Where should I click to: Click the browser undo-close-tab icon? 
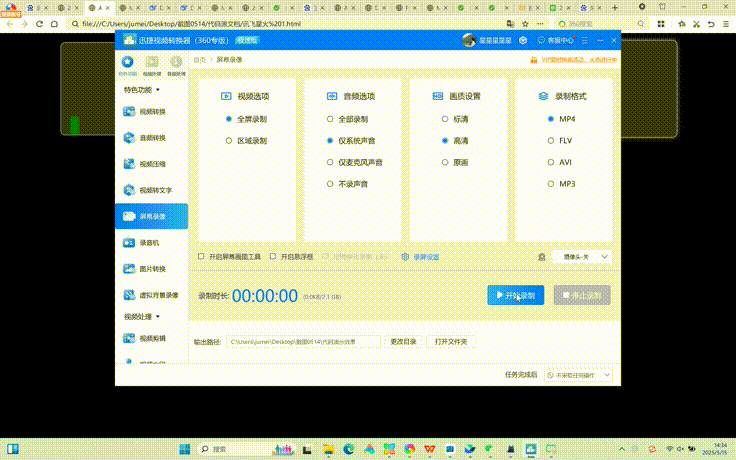click(x=711, y=24)
